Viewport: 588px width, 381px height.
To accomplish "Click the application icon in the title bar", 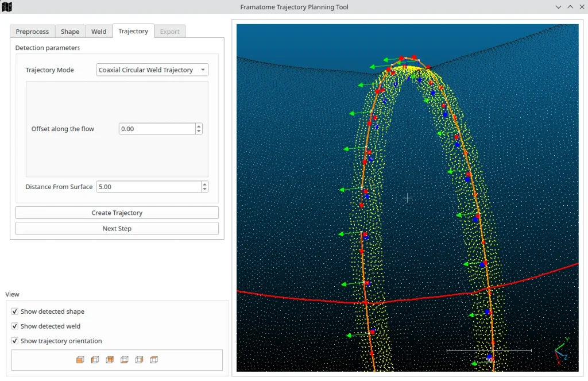I will pos(7,7).
